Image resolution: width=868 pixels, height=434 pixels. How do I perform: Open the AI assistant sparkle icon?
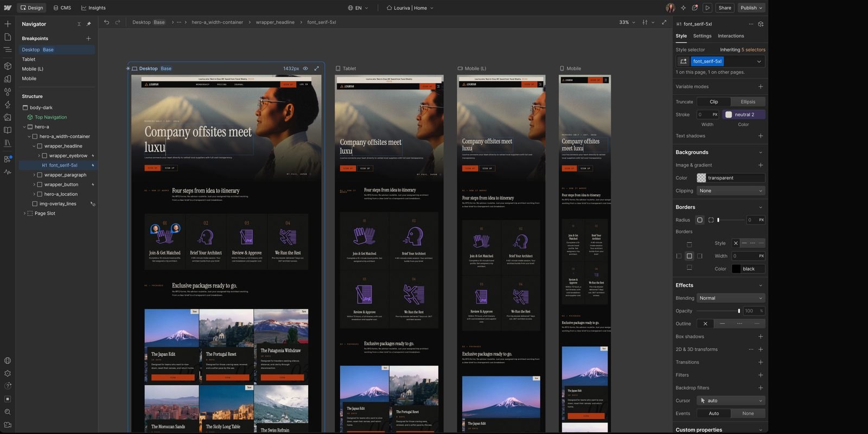coord(683,8)
